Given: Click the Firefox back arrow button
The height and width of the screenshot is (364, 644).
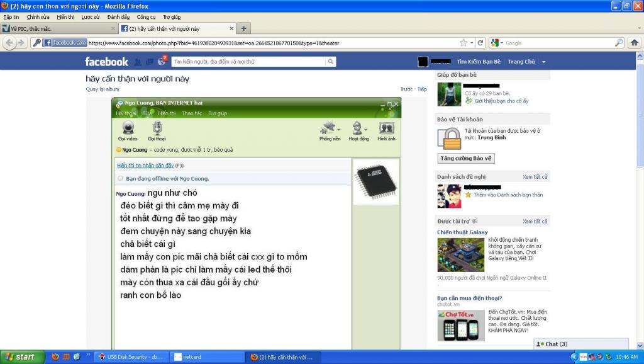Looking at the screenshot, I should tap(9, 43).
